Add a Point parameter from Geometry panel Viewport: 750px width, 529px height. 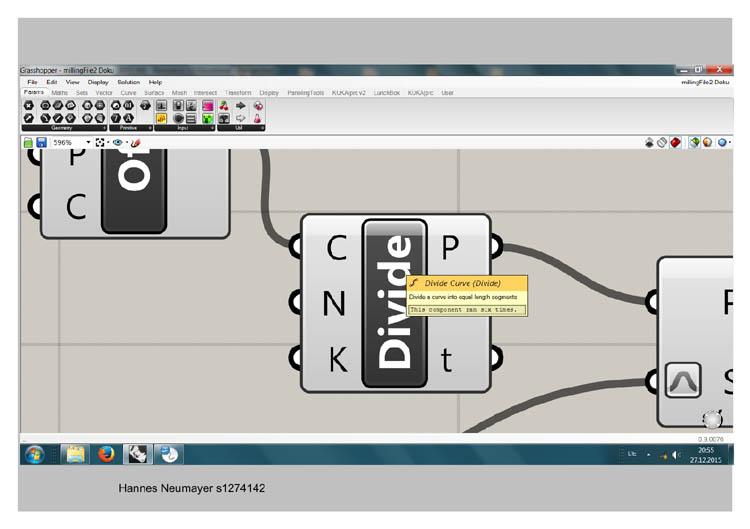pyautogui.click(x=29, y=105)
